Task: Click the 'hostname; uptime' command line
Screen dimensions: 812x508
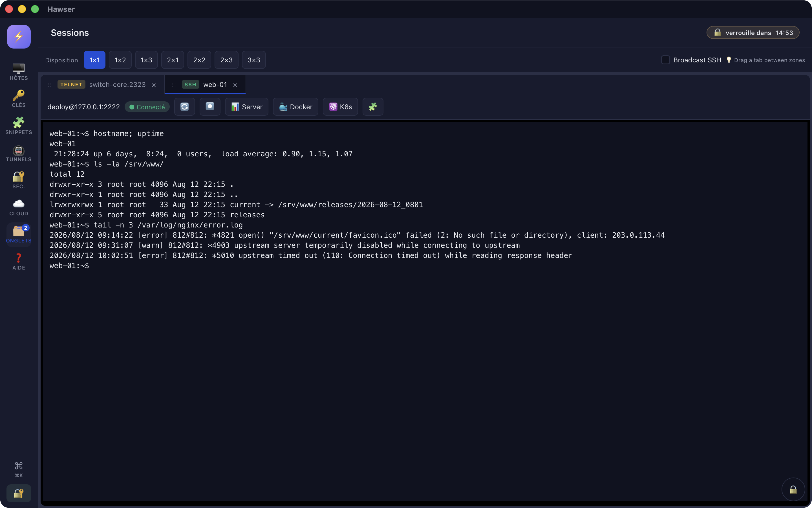Action: (x=107, y=133)
